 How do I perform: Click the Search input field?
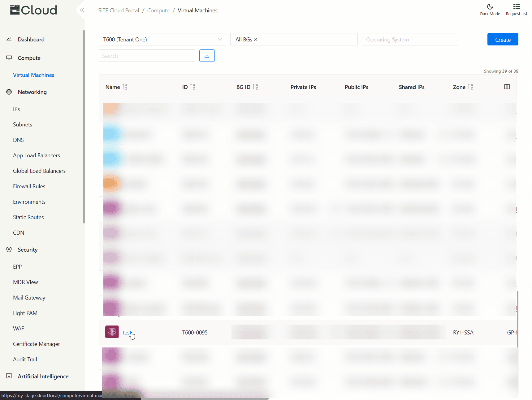click(147, 56)
